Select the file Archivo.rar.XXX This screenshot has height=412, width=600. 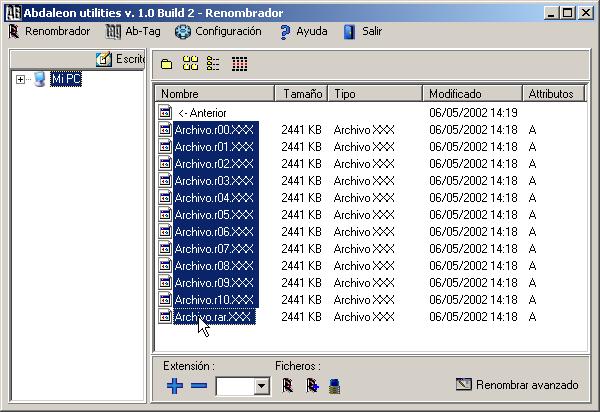213,317
